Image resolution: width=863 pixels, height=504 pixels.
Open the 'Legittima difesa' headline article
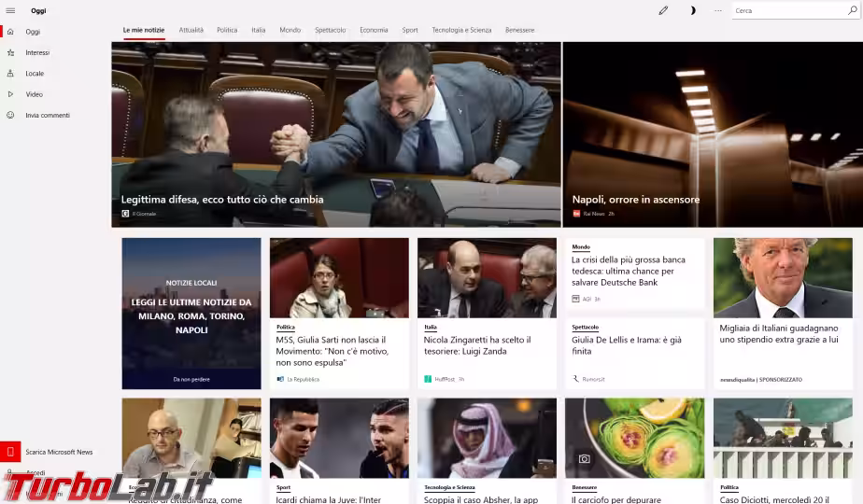(222, 199)
